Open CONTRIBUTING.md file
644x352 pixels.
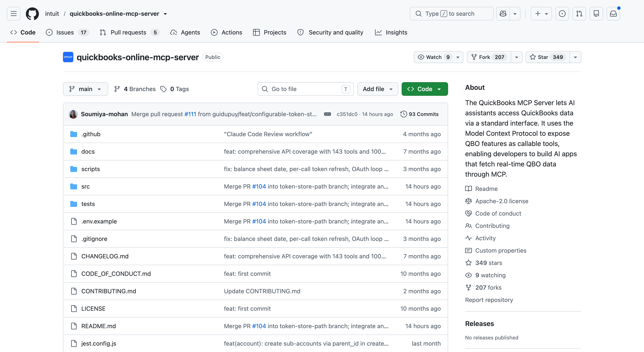(108, 291)
